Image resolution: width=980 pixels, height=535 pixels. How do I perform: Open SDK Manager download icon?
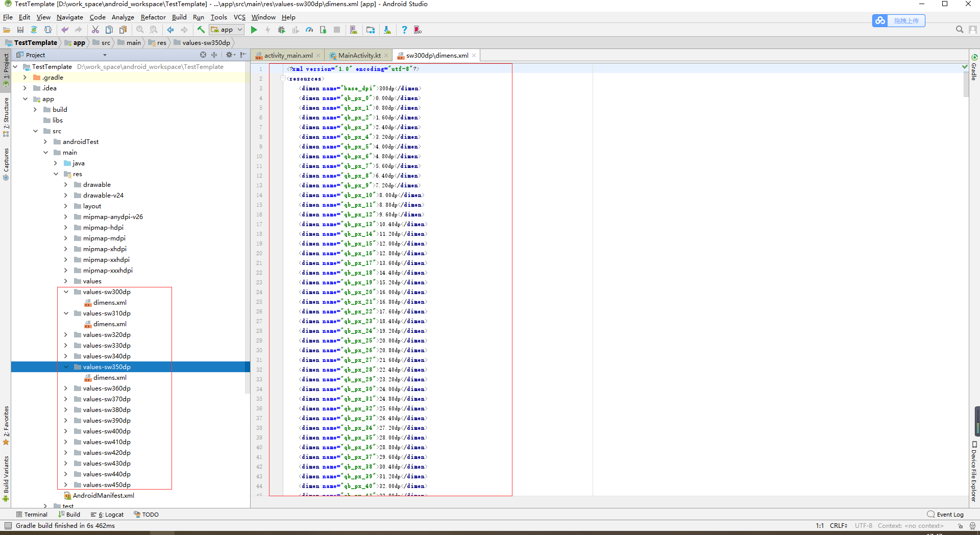[x=387, y=30]
